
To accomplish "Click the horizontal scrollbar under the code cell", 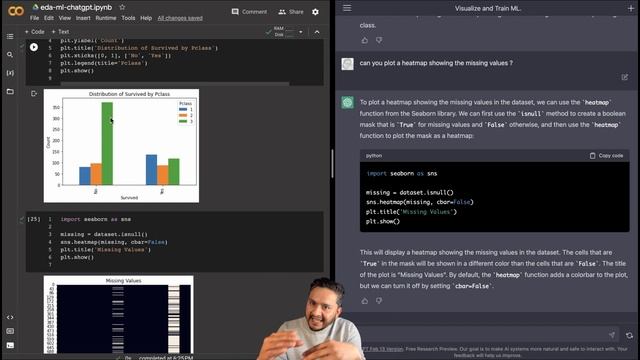I will (175, 84).
